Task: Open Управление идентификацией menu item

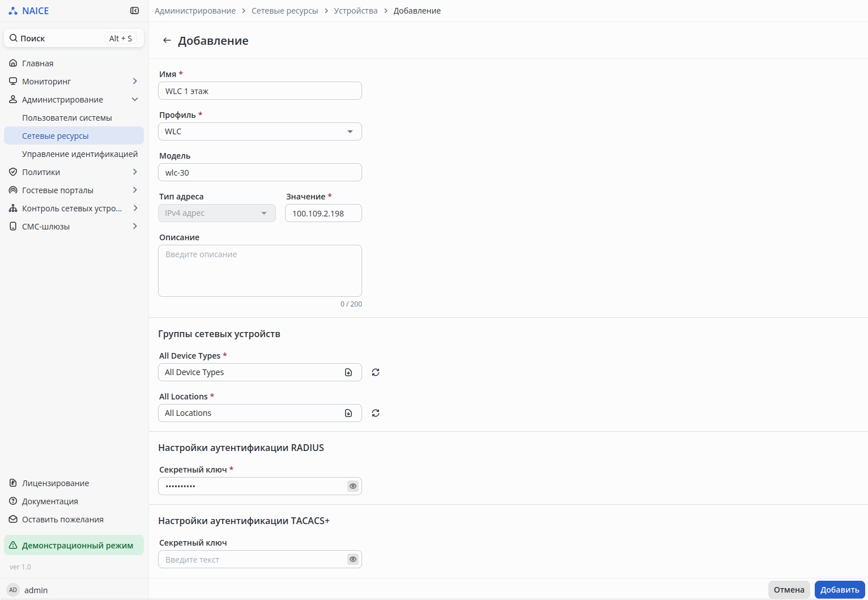Action: click(x=80, y=154)
